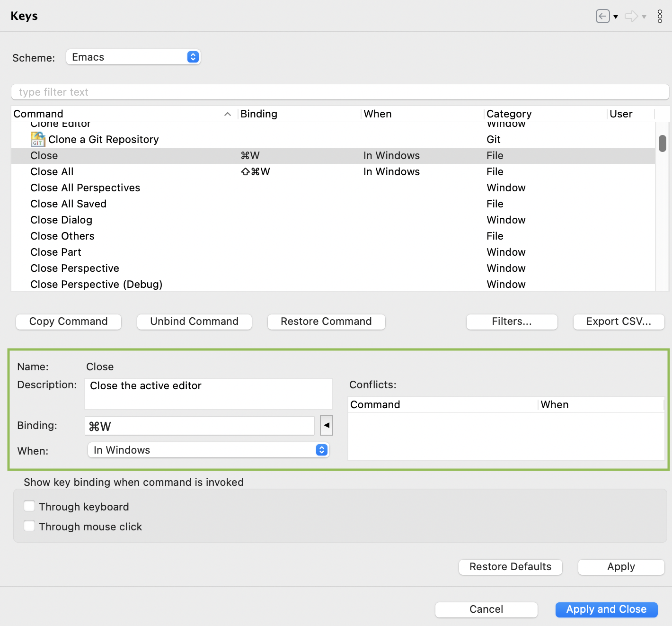Click the back navigation arrow icon
Screen dimensions: 672x626
click(602, 16)
